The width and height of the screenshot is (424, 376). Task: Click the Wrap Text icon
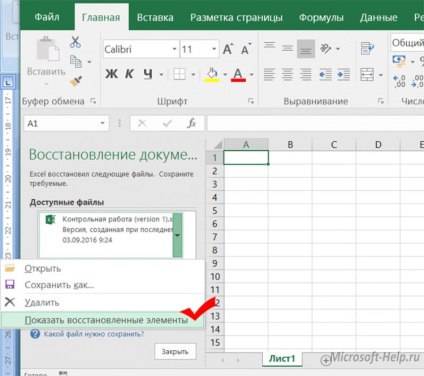pos(367,49)
